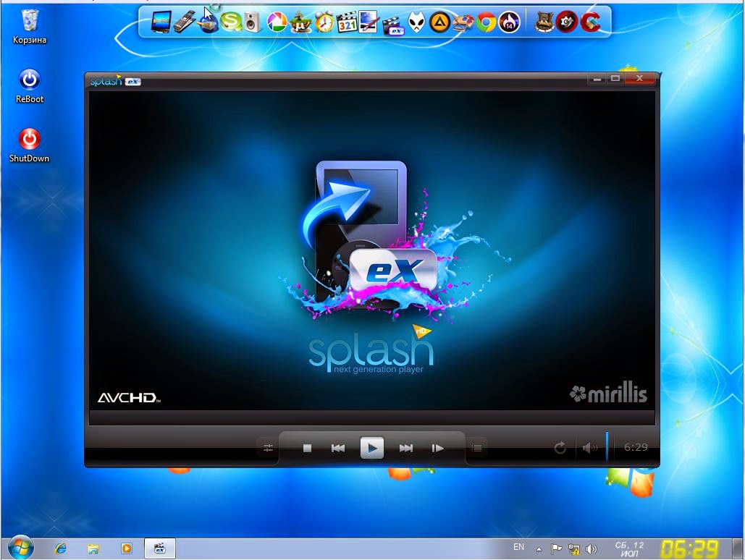Screen dimensions: 745x560
Task: Open Windows Explorer folder in taskbar
Action: [x=93, y=548]
